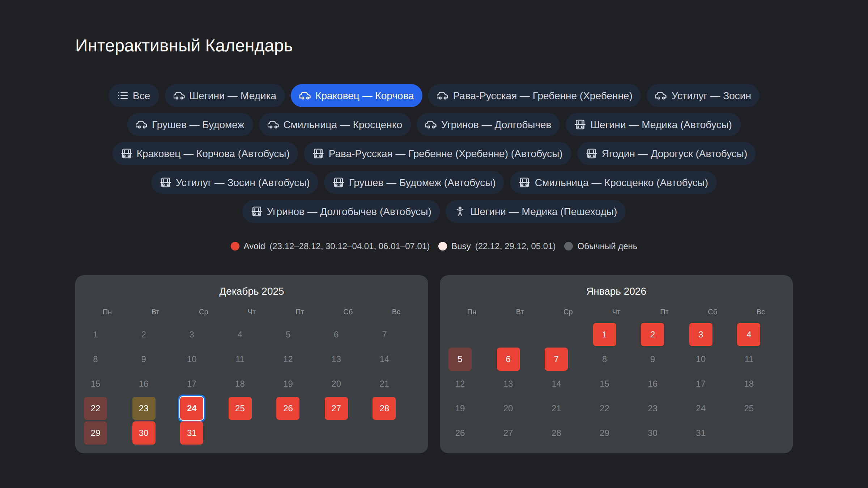Enable the Смильница — Кросценко (Автобусы) filter

(613, 182)
